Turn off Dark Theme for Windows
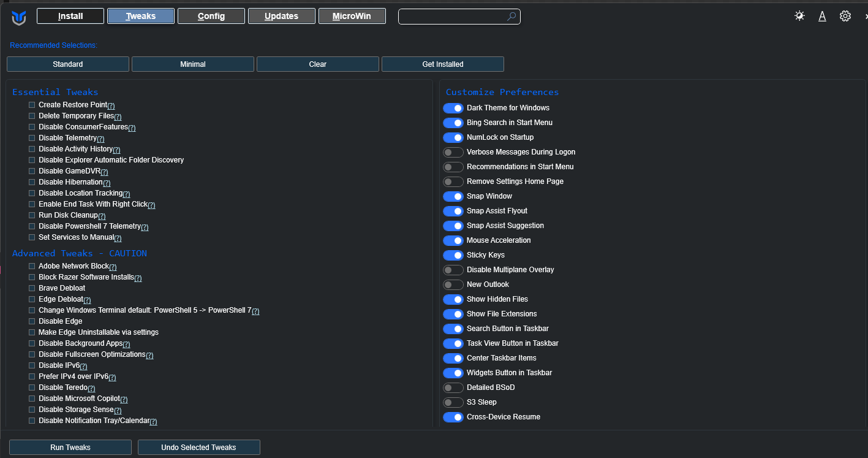Screen dimensions: 868x458 tap(453, 108)
